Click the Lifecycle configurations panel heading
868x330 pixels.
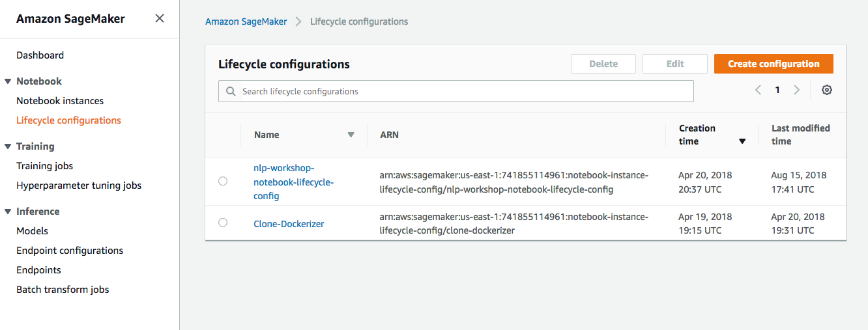pos(284,64)
